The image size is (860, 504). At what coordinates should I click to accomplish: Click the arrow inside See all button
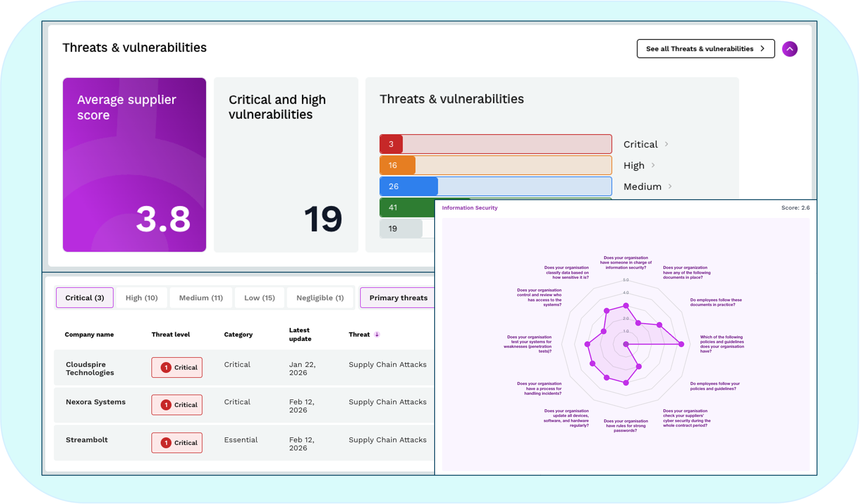(762, 49)
